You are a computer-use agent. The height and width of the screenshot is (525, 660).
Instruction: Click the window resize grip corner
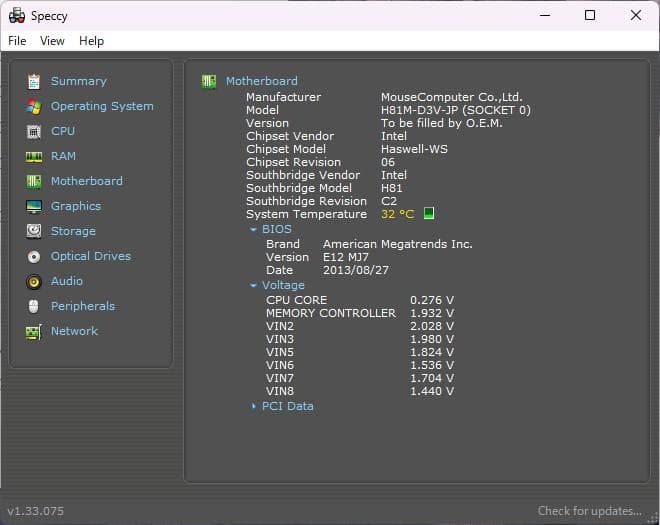tap(655, 520)
